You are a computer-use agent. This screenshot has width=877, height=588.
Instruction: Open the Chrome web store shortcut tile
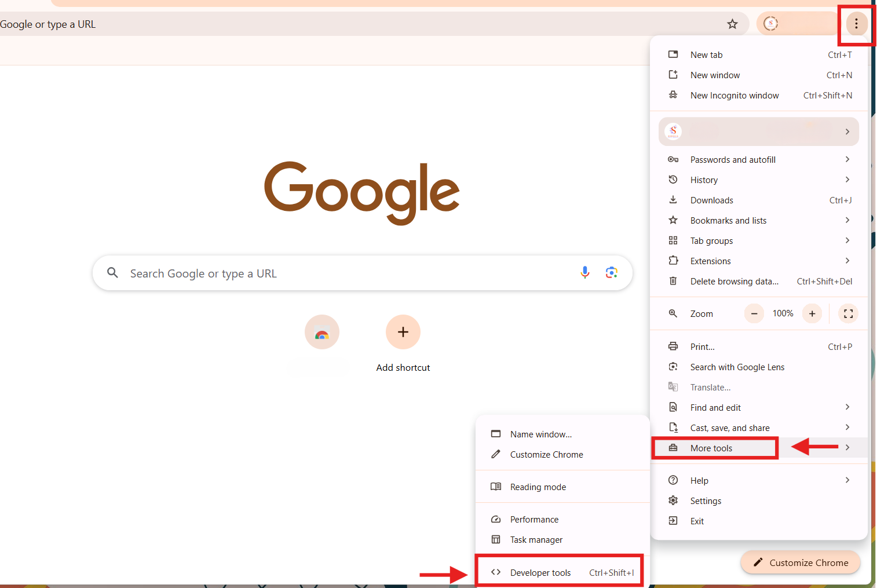pyautogui.click(x=322, y=332)
